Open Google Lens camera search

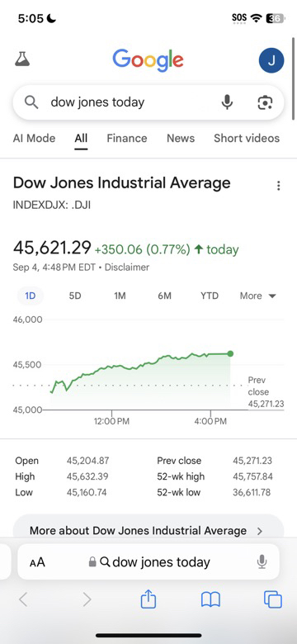[265, 102]
